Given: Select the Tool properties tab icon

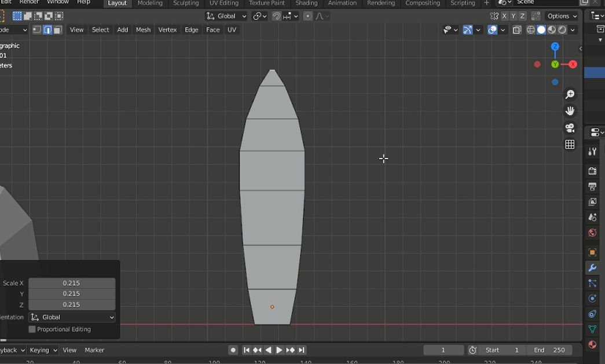Looking at the screenshot, I should tap(592, 152).
